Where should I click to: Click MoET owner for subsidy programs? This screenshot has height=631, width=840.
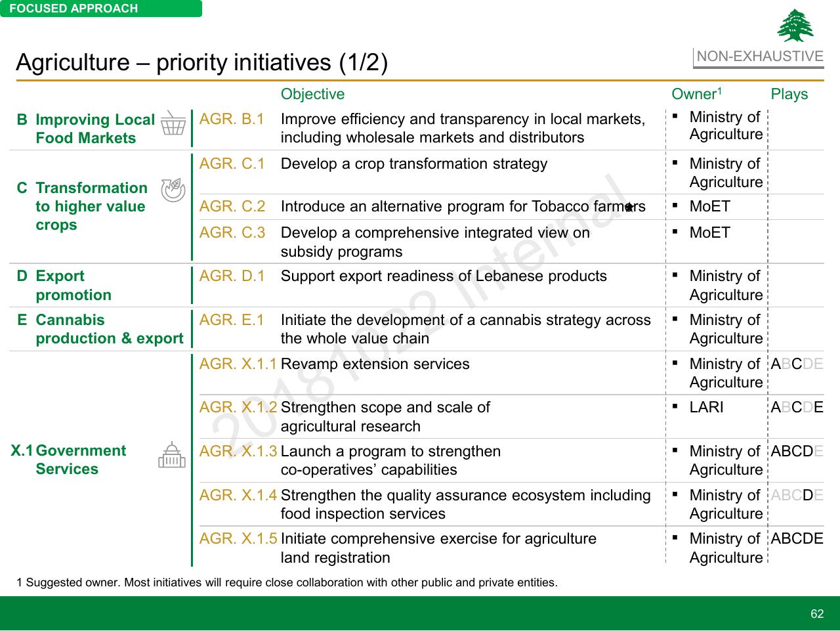(709, 232)
